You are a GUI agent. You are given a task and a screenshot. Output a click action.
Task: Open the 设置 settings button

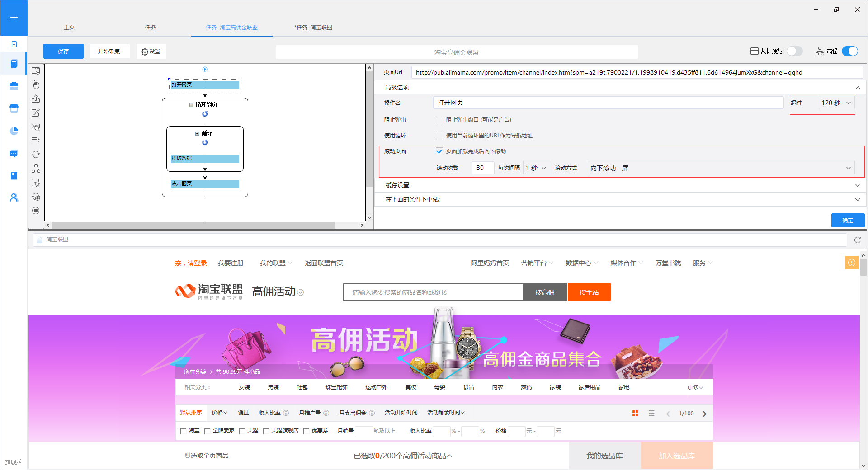[x=151, y=52]
